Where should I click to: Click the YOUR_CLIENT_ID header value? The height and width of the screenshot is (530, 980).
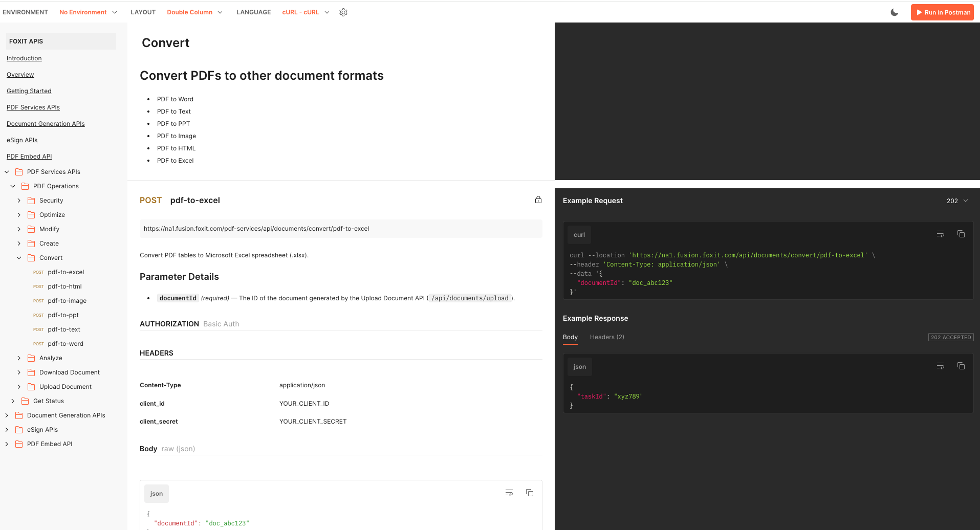pyautogui.click(x=304, y=404)
